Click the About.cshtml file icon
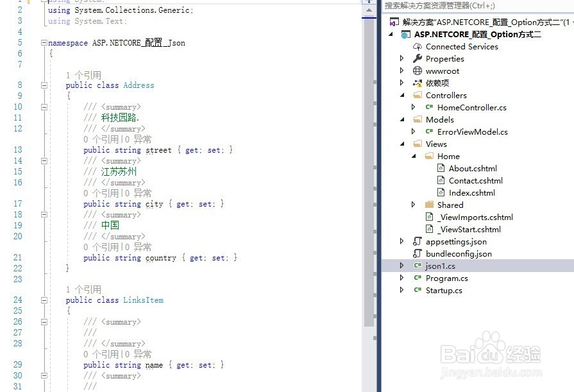The width and height of the screenshot is (574, 392). point(441,168)
